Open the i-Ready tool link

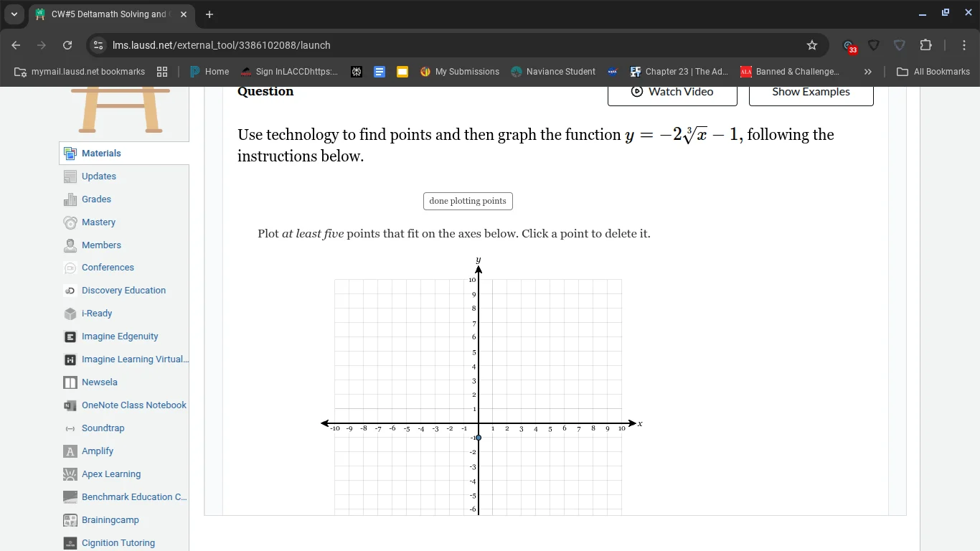95,313
